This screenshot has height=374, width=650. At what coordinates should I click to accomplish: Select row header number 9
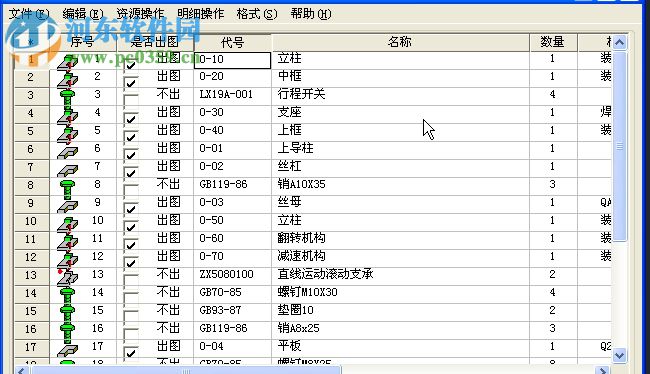tap(31, 204)
